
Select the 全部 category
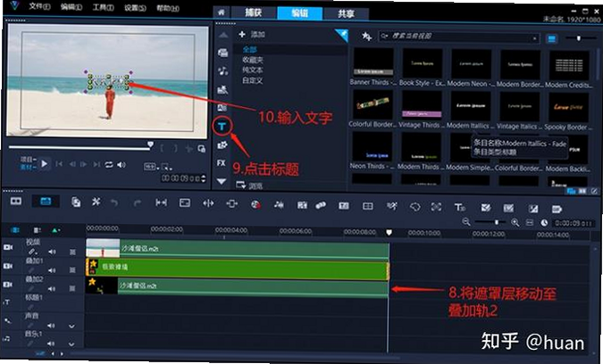(x=249, y=49)
